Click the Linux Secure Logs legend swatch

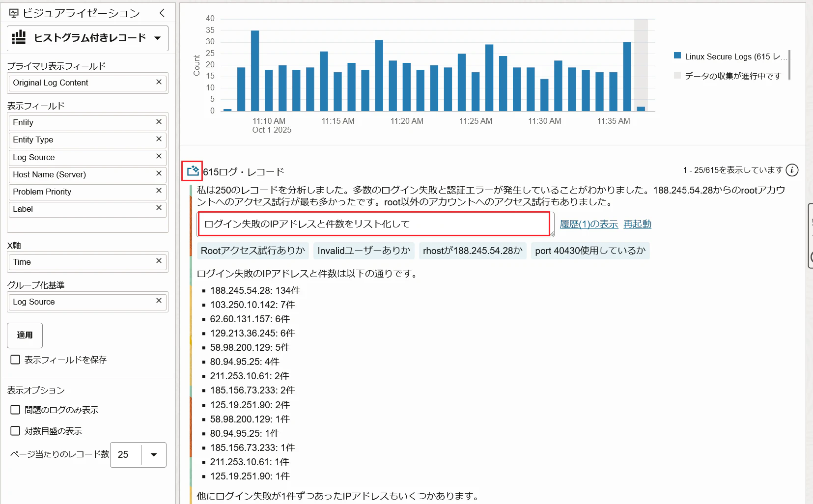(x=677, y=56)
